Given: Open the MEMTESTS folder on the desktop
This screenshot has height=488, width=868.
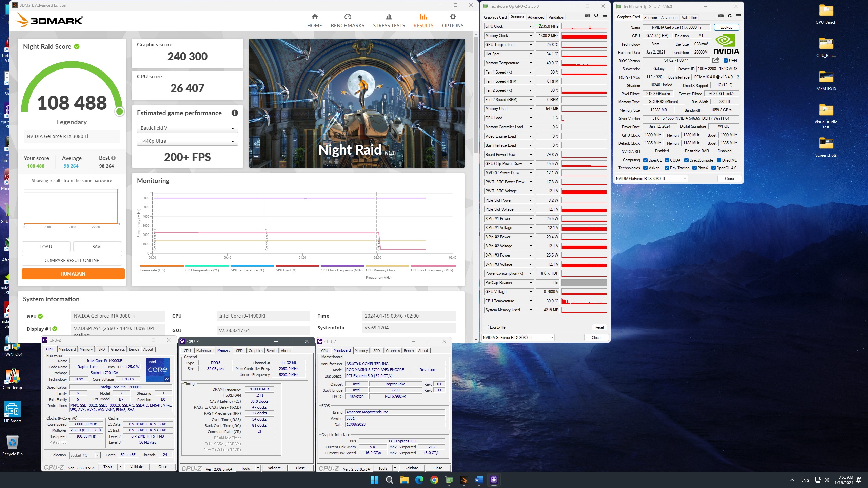Looking at the screenshot, I should 826,81.
